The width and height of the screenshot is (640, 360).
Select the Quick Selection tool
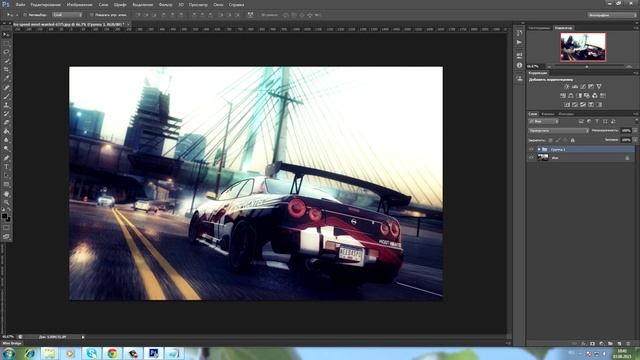[x=6, y=61]
